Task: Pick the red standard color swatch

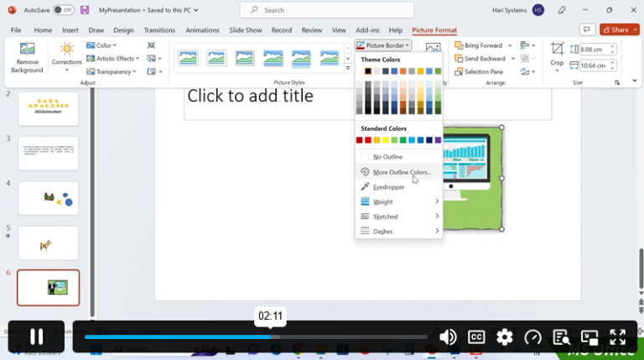Action: point(368,140)
